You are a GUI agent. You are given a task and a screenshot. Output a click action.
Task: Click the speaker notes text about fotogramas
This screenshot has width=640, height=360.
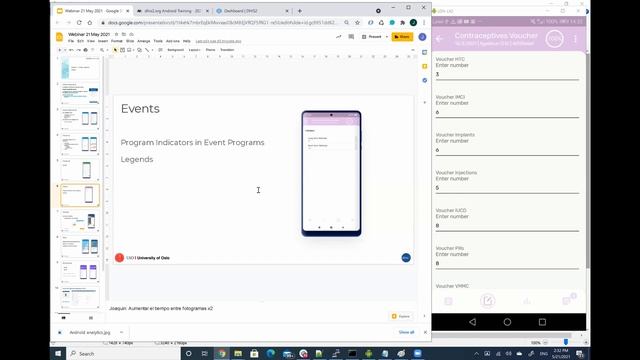[161, 309]
